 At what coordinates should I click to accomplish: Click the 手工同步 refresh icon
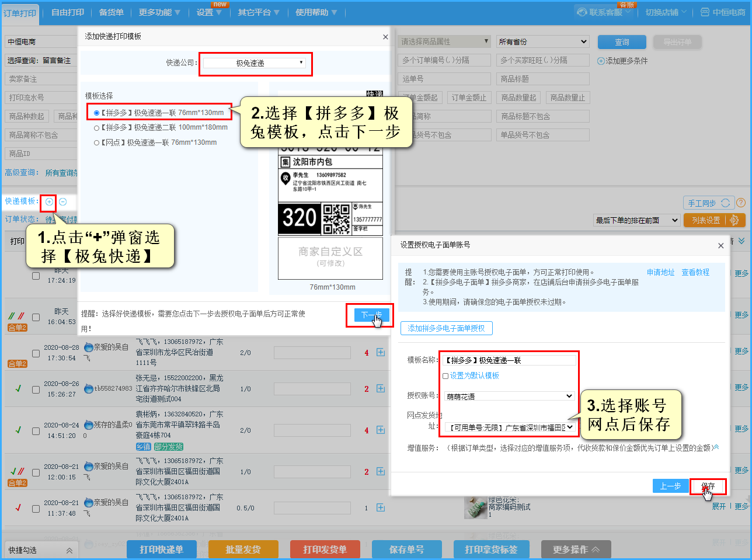tap(726, 203)
